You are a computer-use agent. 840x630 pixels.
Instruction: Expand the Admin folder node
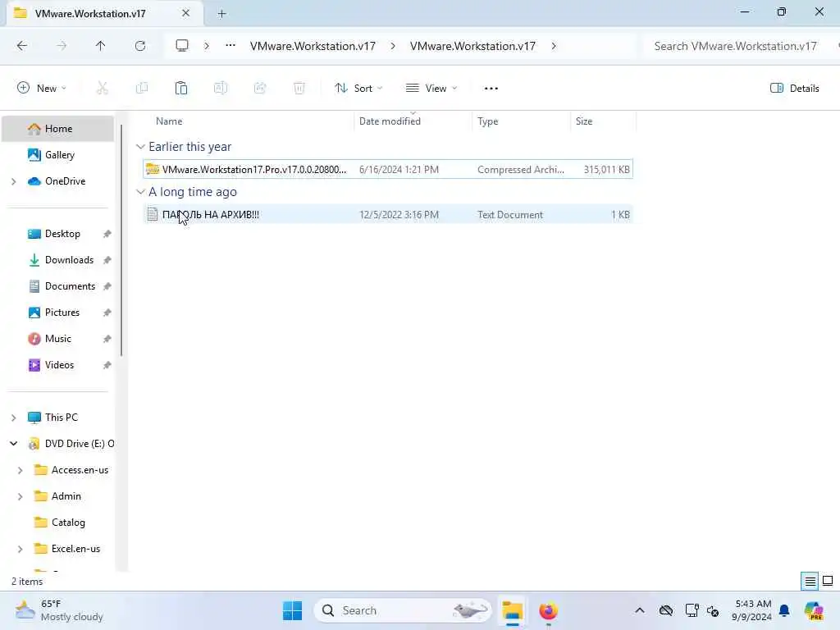pyautogui.click(x=20, y=496)
